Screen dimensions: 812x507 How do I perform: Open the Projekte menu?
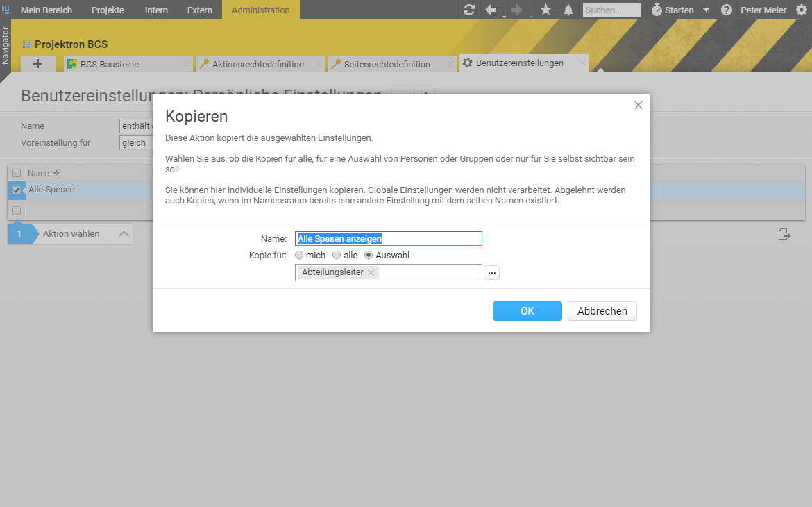point(108,10)
